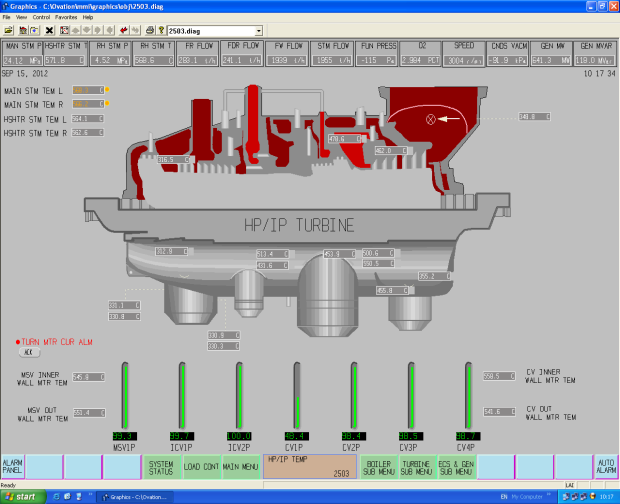Open the SYSTEM STATUS screen

[x=161, y=467]
